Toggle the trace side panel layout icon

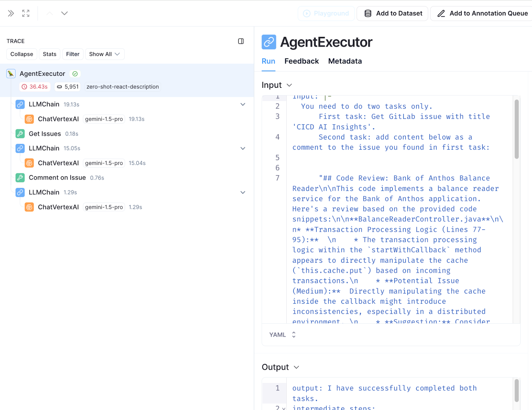(x=241, y=41)
